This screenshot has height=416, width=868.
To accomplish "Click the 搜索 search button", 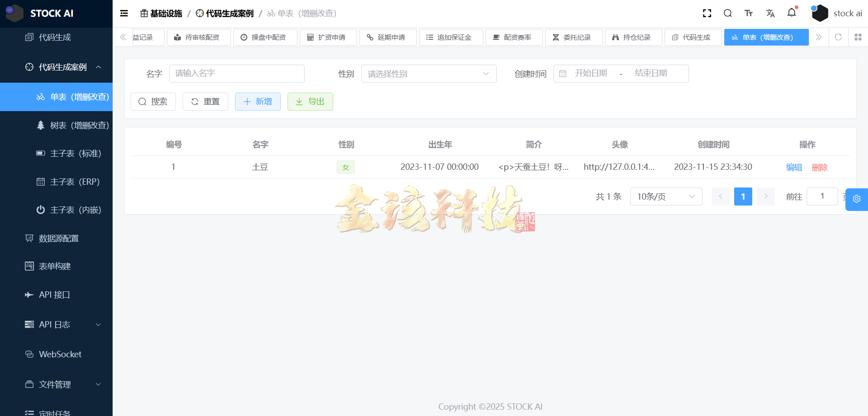I will [x=153, y=101].
